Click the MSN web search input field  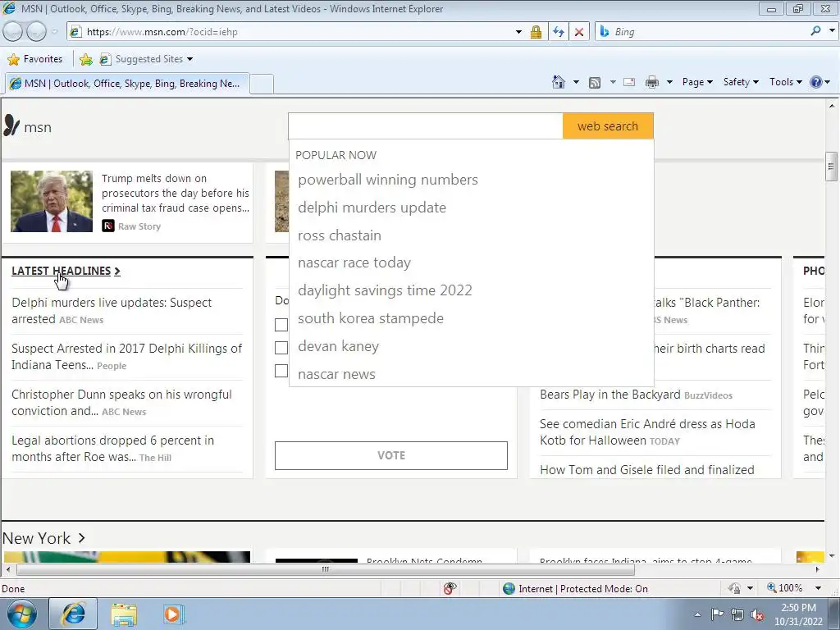(x=426, y=126)
